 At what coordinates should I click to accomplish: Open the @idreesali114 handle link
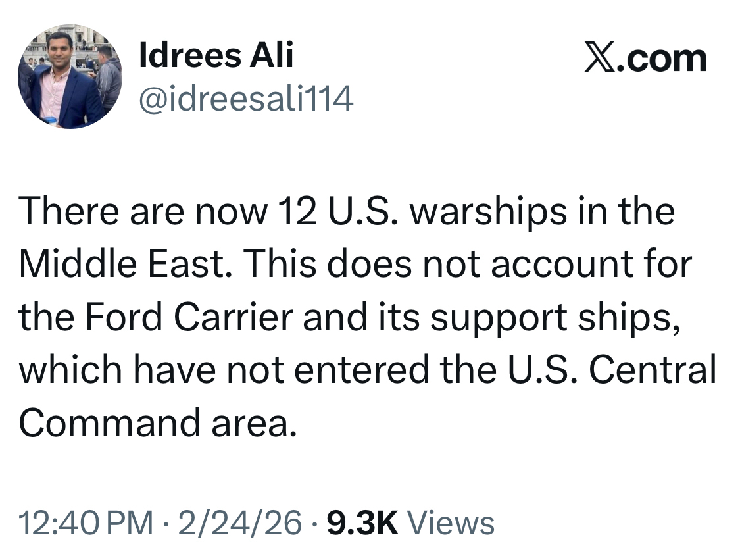pos(247,99)
